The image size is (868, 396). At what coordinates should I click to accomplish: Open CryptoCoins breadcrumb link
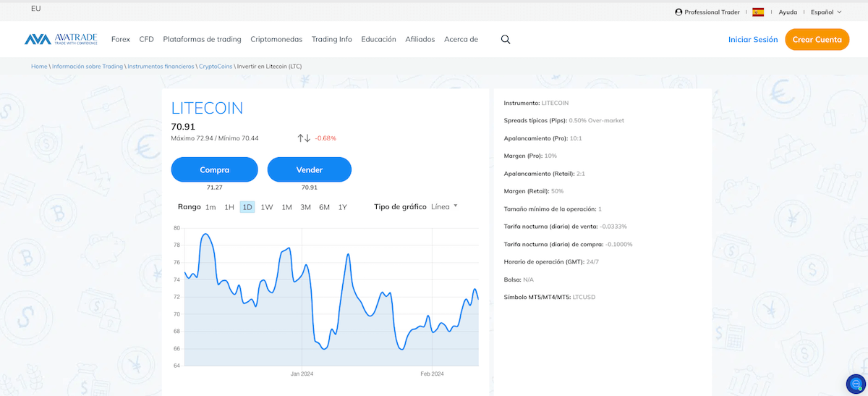(215, 67)
